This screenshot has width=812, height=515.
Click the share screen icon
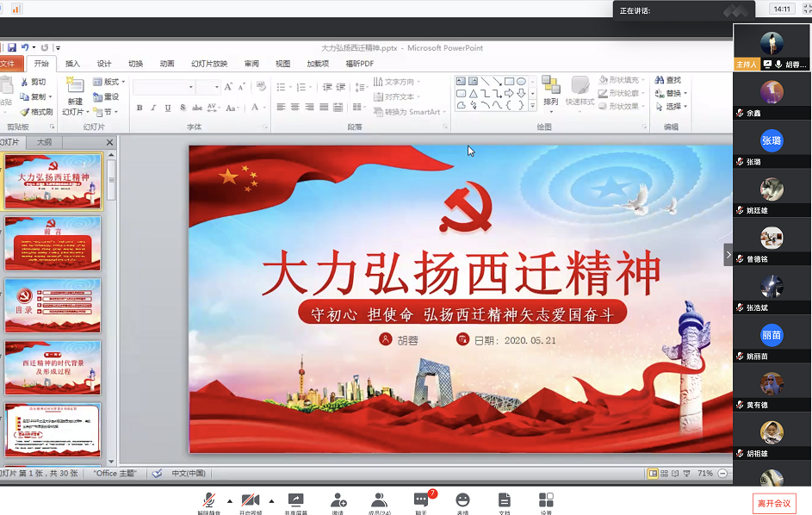tap(295, 501)
